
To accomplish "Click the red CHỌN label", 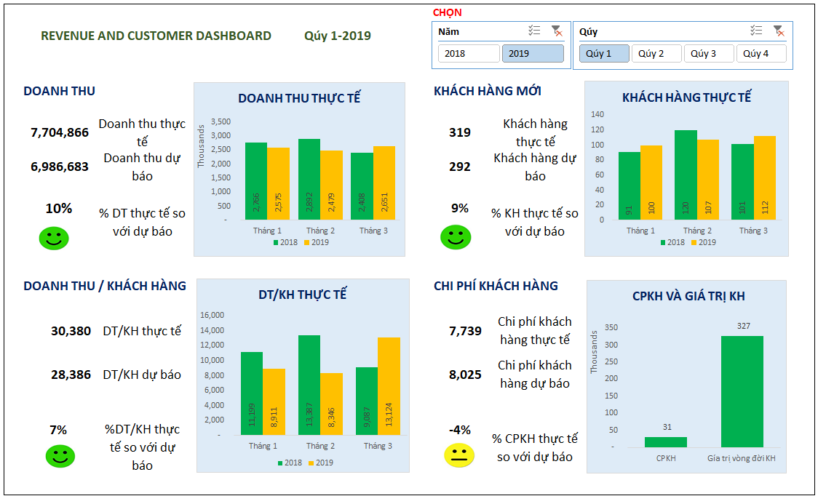I will (x=448, y=12).
